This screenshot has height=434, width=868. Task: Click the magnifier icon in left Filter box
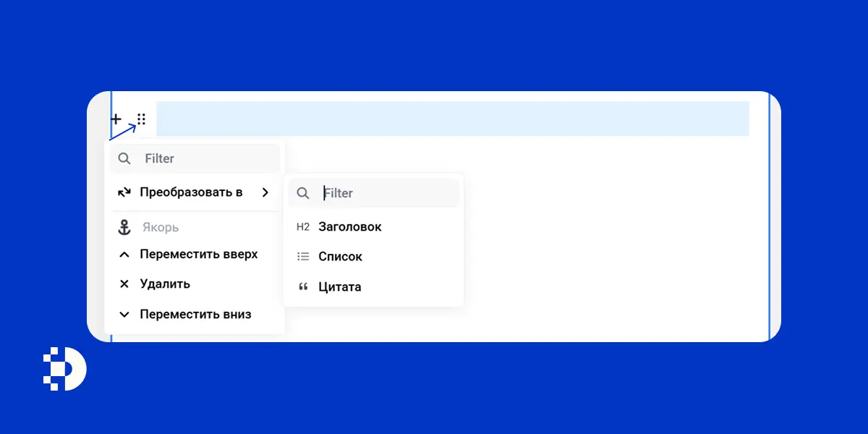124,158
